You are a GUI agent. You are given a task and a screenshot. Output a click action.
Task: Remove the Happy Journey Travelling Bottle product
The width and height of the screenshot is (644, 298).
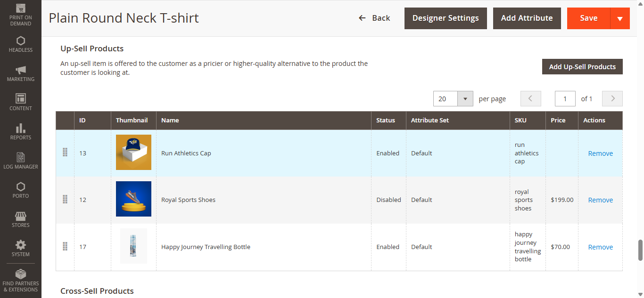pos(600,247)
